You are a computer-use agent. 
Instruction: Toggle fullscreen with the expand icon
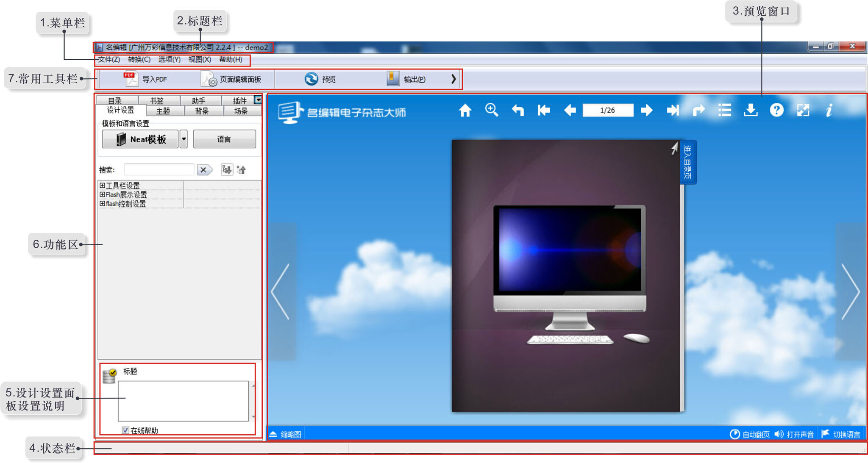click(803, 110)
